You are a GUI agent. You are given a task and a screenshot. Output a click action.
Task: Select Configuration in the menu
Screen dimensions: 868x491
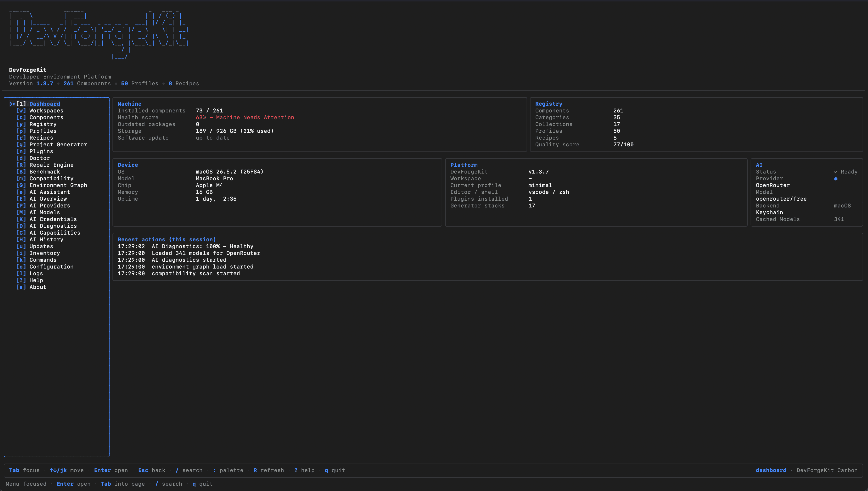(x=45, y=266)
